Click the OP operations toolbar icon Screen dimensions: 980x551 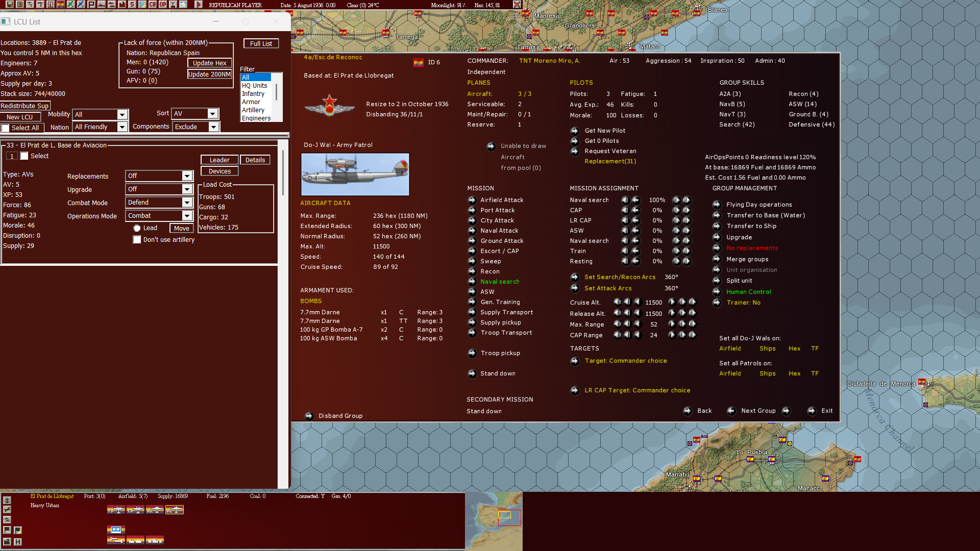click(162, 4)
